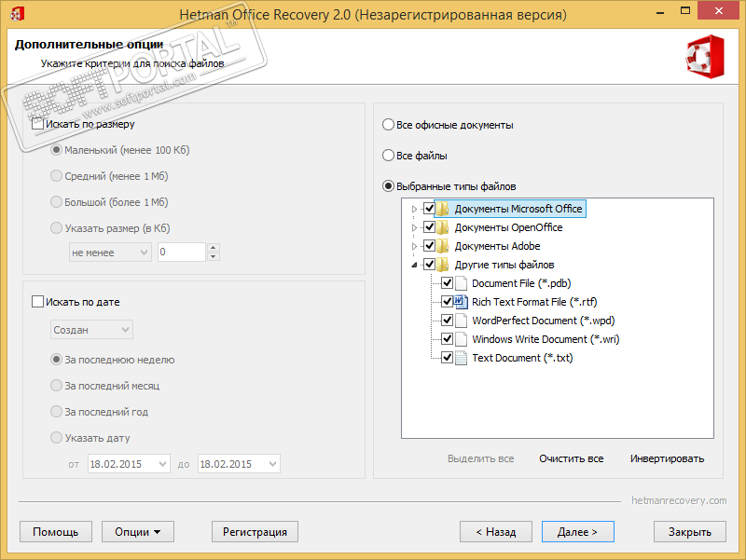Screen dimensions: 746x560
Task: Choose the Указать размер (в Кб) option
Action: [x=56, y=228]
